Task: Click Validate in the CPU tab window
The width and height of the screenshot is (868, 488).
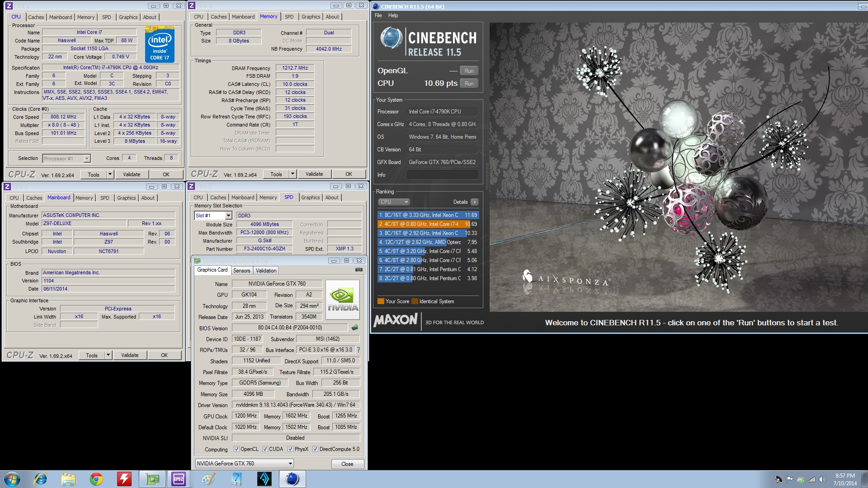Action: pos(132,174)
